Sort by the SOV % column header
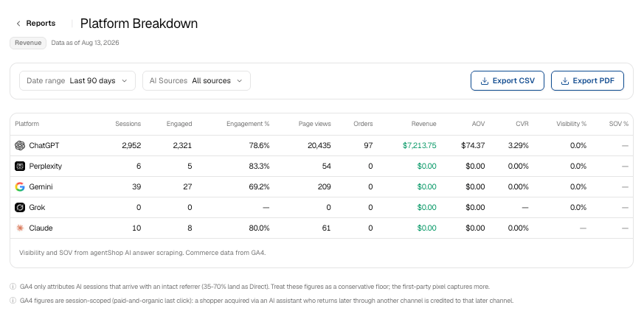 pyautogui.click(x=618, y=124)
